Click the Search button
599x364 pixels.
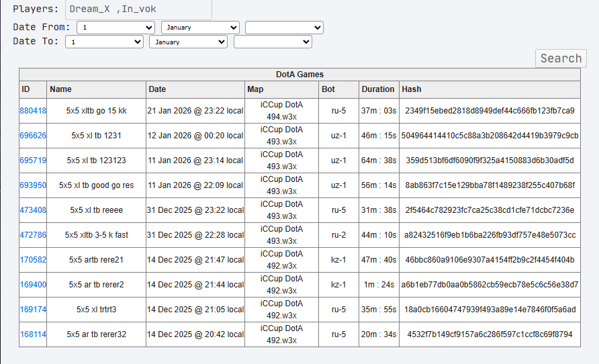point(561,58)
